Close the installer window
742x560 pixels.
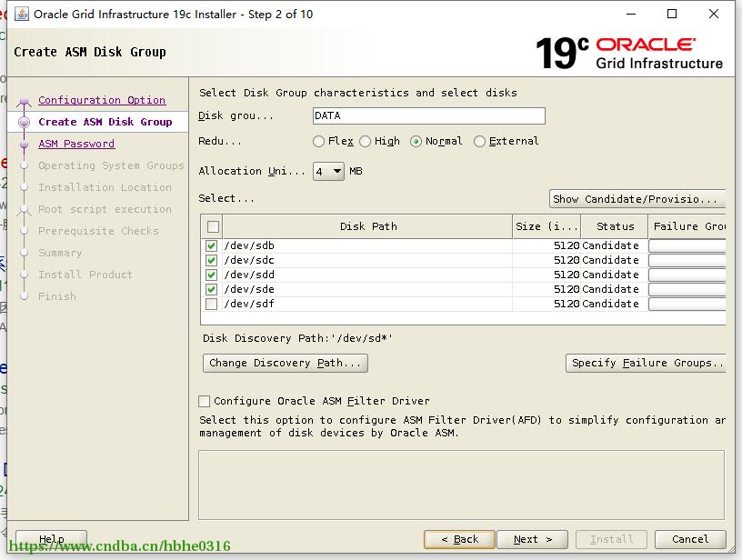point(714,15)
